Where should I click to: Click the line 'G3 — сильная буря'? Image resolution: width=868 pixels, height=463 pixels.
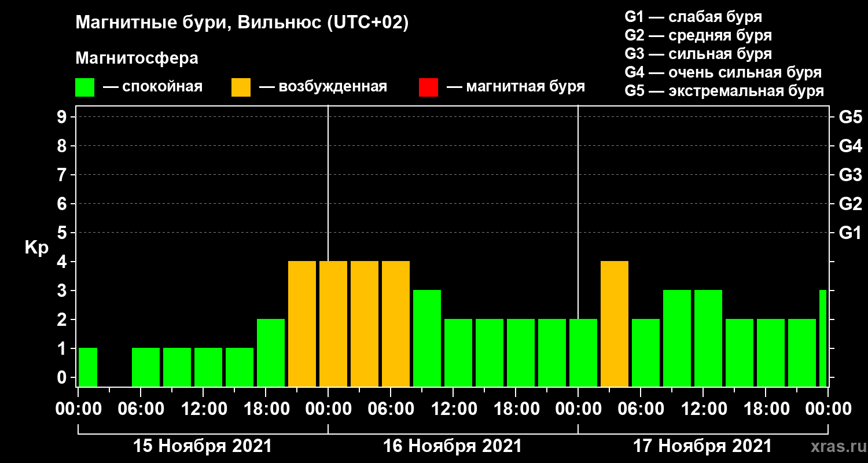pyautogui.click(x=698, y=54)
